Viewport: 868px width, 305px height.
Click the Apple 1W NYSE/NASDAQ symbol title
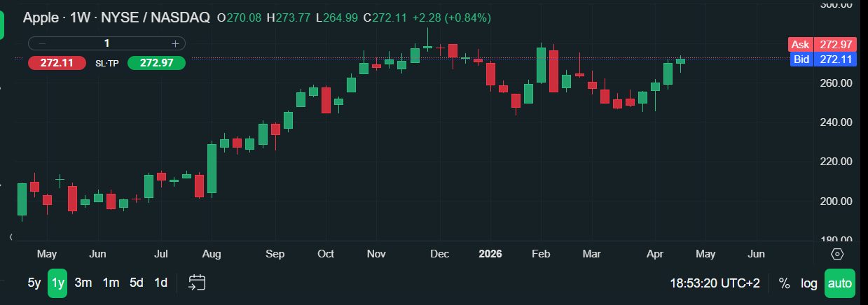tap(116, 17)
